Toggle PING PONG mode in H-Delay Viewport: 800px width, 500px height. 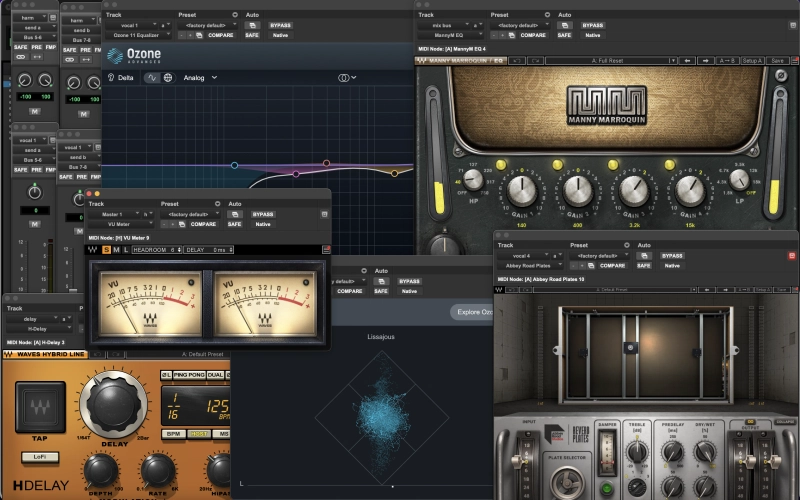188,374
